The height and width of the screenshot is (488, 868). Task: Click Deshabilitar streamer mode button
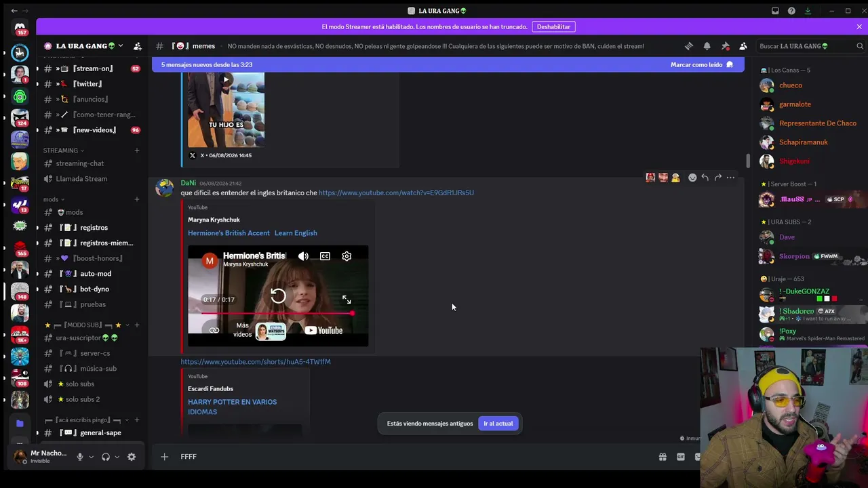click(553, 26)
